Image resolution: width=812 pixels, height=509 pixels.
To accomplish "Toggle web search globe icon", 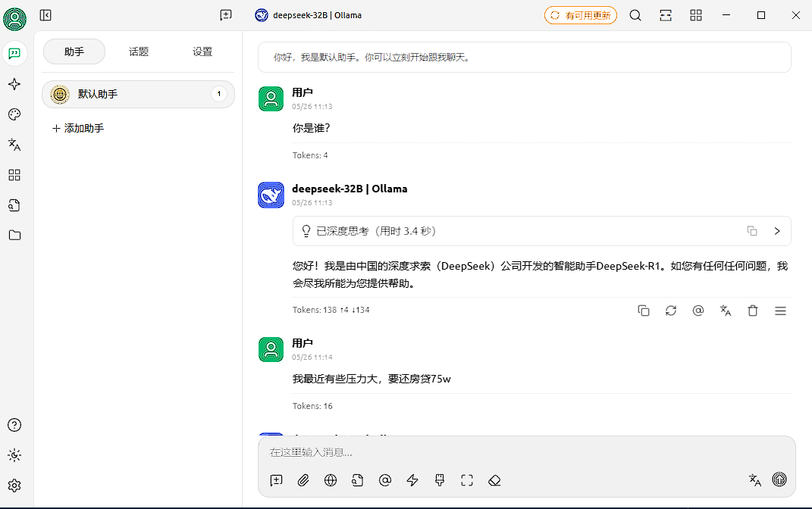I will click(x=331, y=480).
